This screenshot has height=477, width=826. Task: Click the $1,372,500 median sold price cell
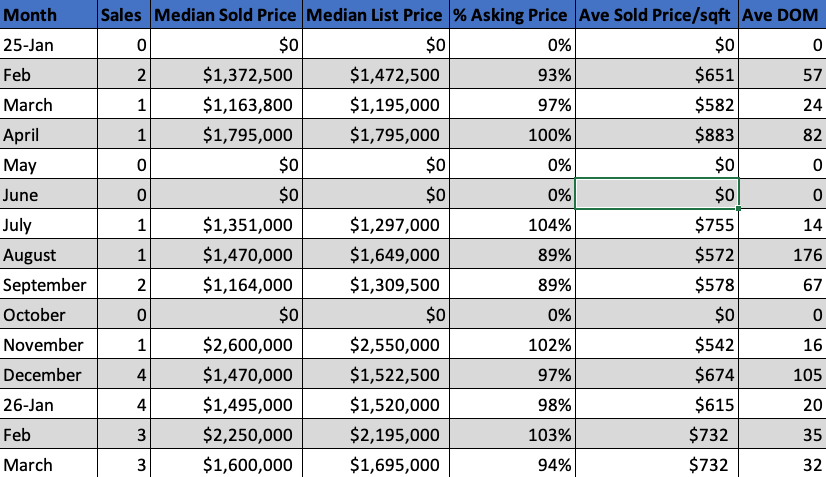(224, 75)
